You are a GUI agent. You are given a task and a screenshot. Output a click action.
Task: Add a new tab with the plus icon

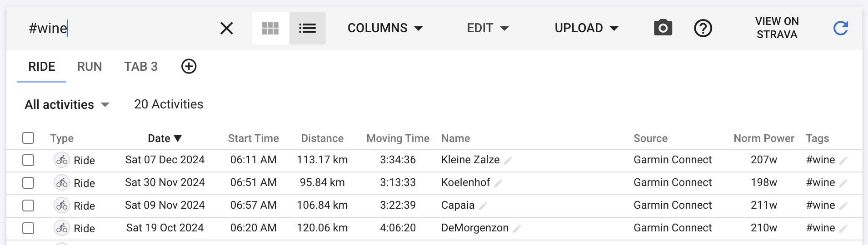click(x=189, y=66)
